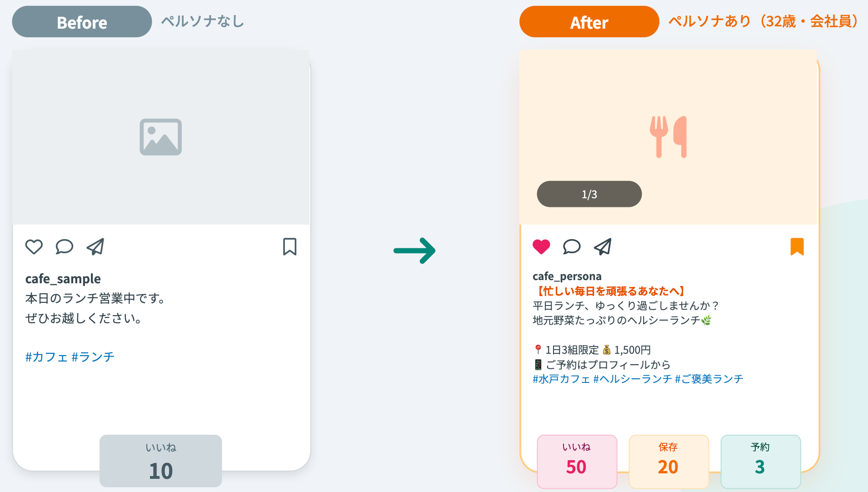Bookmark the cafe_sample post
The height and width of the screenshot is (492, 868).
289,246
